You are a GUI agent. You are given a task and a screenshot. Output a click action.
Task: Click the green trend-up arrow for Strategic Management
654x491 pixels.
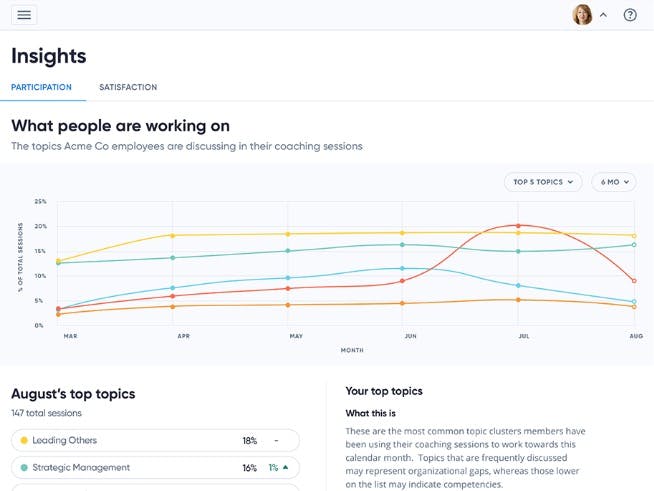285,467
